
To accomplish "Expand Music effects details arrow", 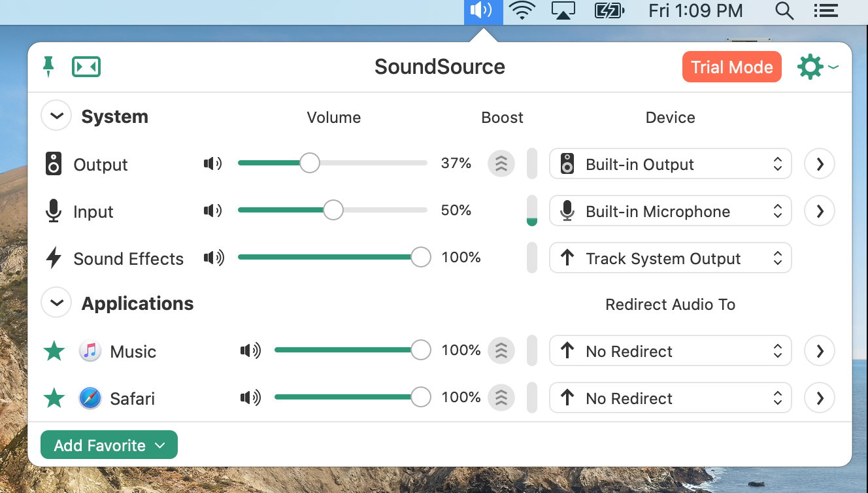I will click(x=820, y=351).
